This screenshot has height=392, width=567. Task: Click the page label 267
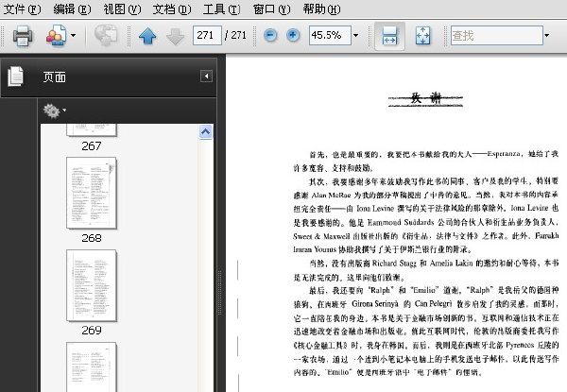coord(92,146)
